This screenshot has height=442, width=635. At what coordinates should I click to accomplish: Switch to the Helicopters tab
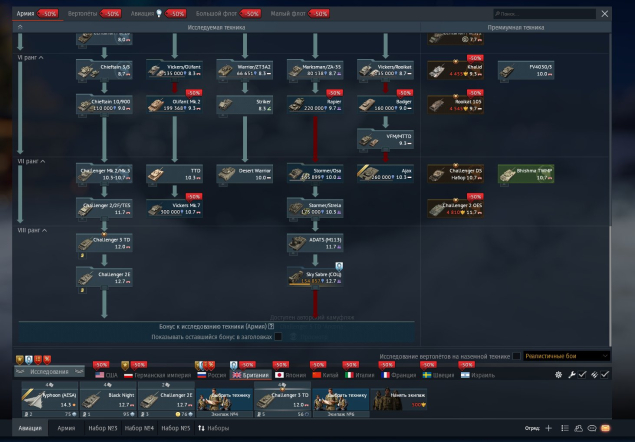[82, 14]
